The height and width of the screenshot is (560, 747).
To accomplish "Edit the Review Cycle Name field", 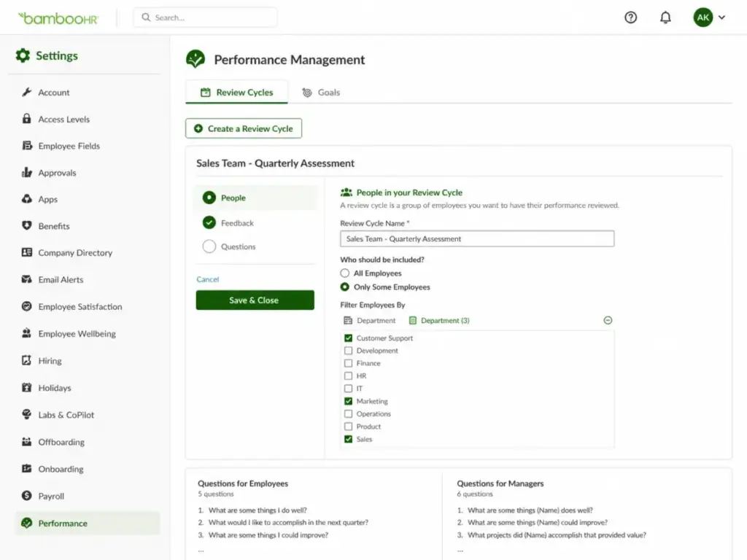I will (x=477, y=238).
